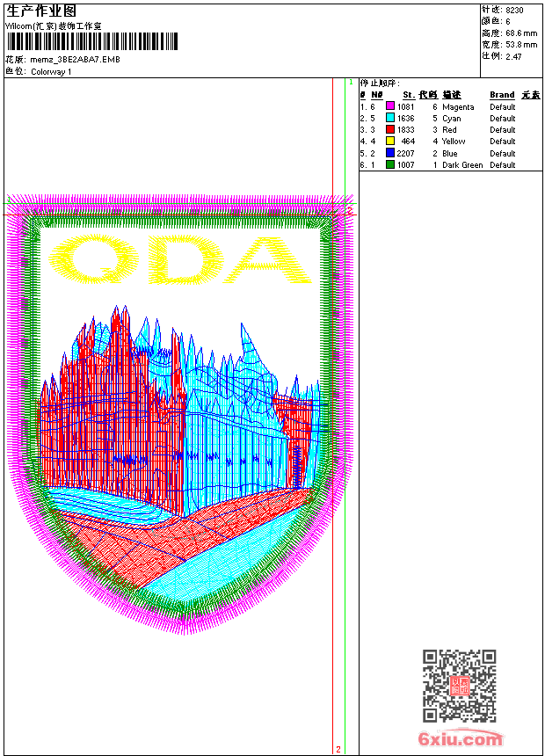This screenshot has height=756, width=545.
Task: Click the stitch count 8230 value
Action: pyautogui.click(x=514, y=11)
